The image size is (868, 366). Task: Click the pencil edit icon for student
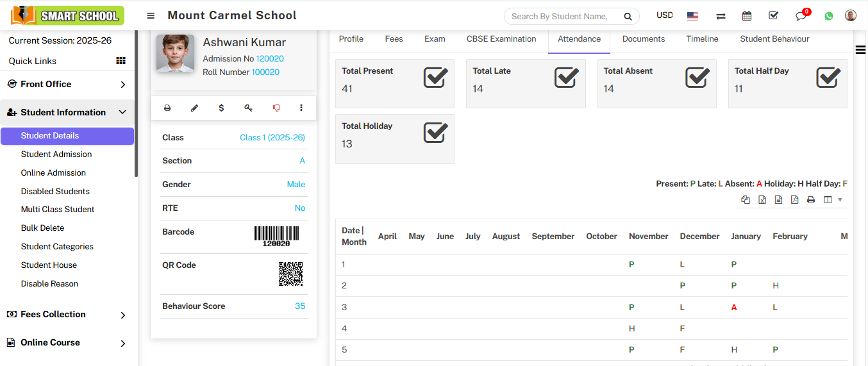click(x=194, y=108)
